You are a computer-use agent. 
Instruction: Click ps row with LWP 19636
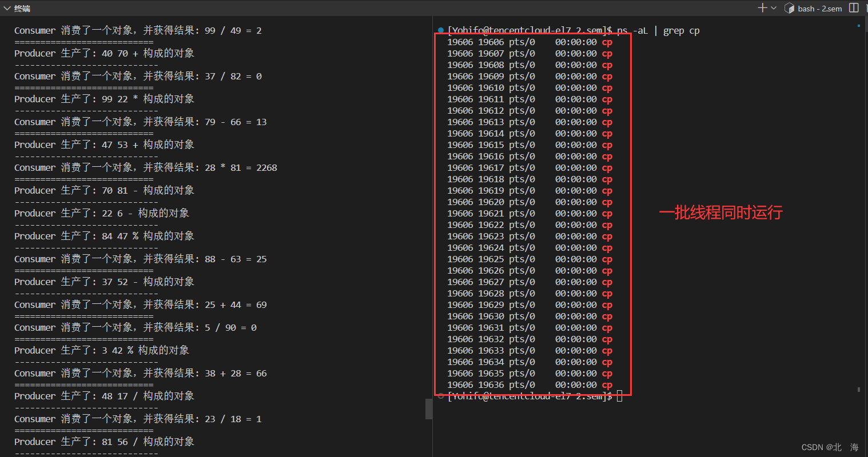click(x=529, y=384)
